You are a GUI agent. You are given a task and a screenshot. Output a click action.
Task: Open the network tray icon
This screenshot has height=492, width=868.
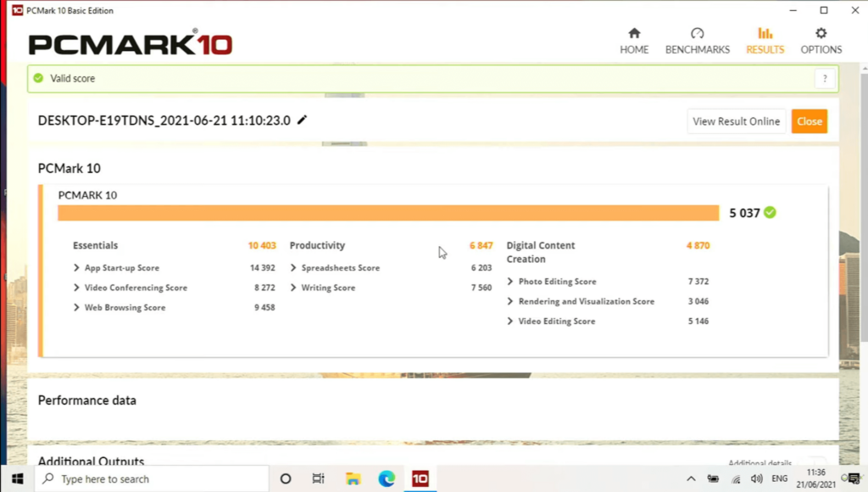click(x=736, y=479)
